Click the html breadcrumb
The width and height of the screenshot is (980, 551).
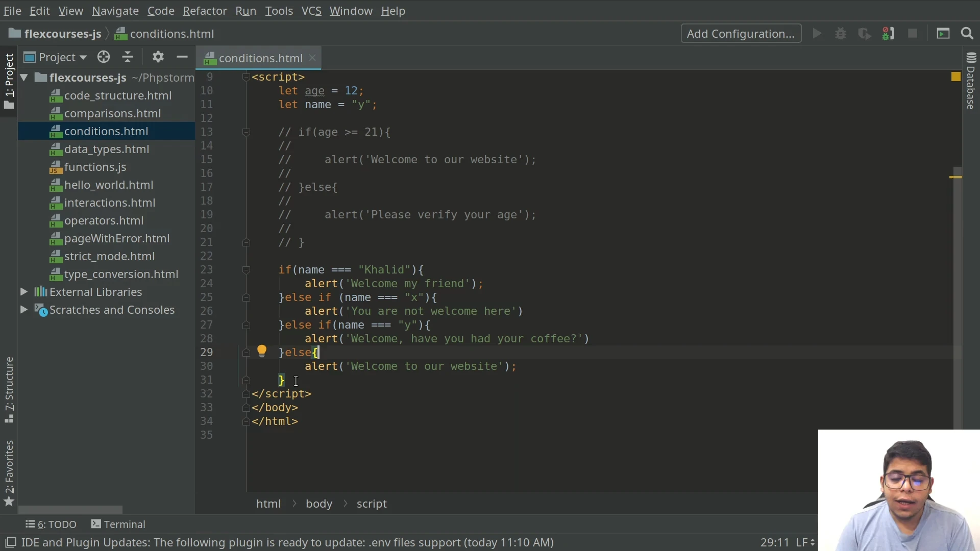pyautogui.click(x=268, y=504)
